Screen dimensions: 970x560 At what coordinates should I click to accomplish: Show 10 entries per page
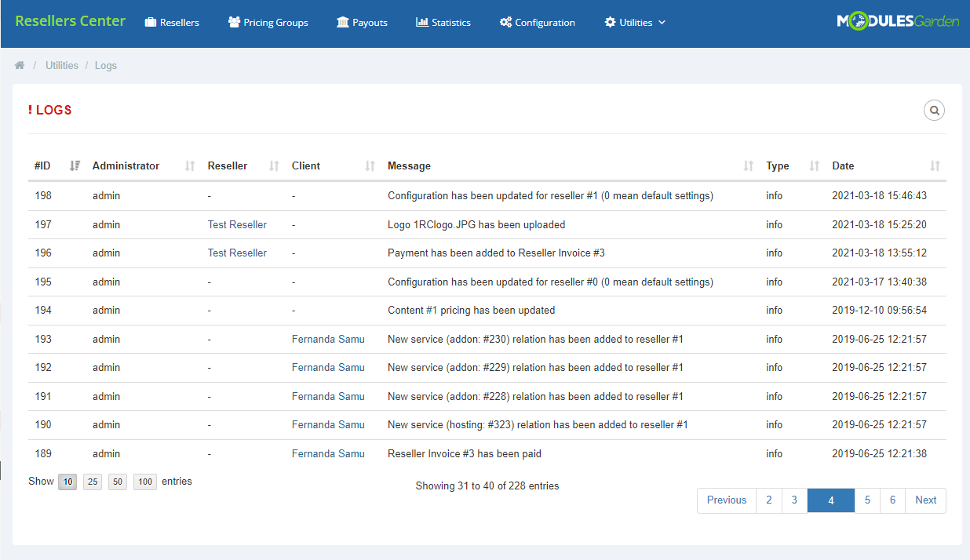[x=67, y=482]
